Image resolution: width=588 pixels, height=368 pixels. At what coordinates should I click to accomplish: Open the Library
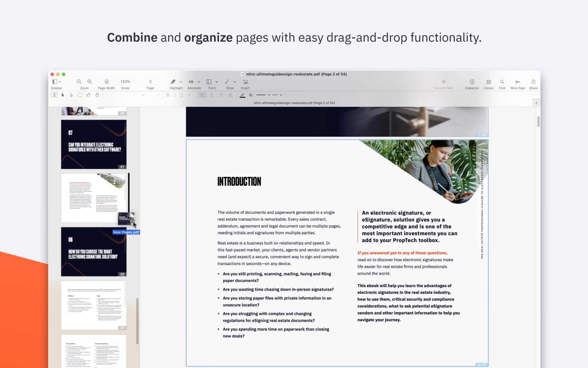(488, 82)
